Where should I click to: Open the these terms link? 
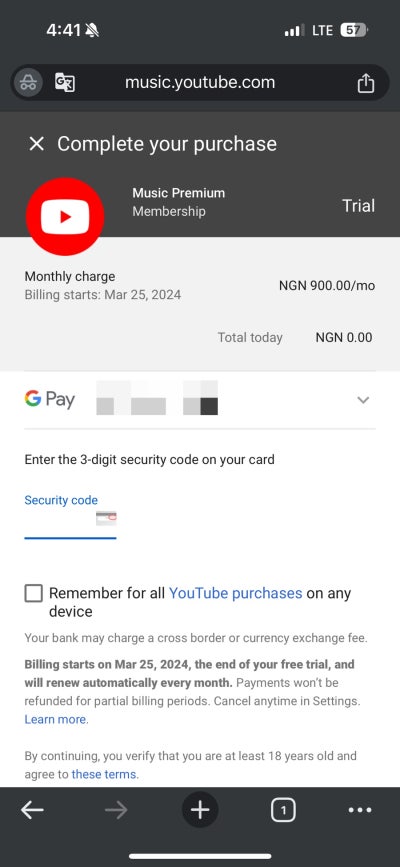[105, 775]
